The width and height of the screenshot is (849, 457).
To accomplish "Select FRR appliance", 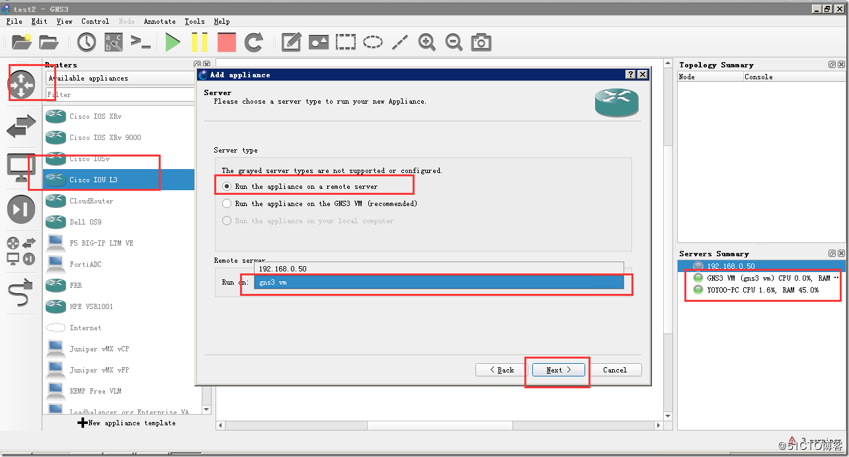I will coord(119,285).
